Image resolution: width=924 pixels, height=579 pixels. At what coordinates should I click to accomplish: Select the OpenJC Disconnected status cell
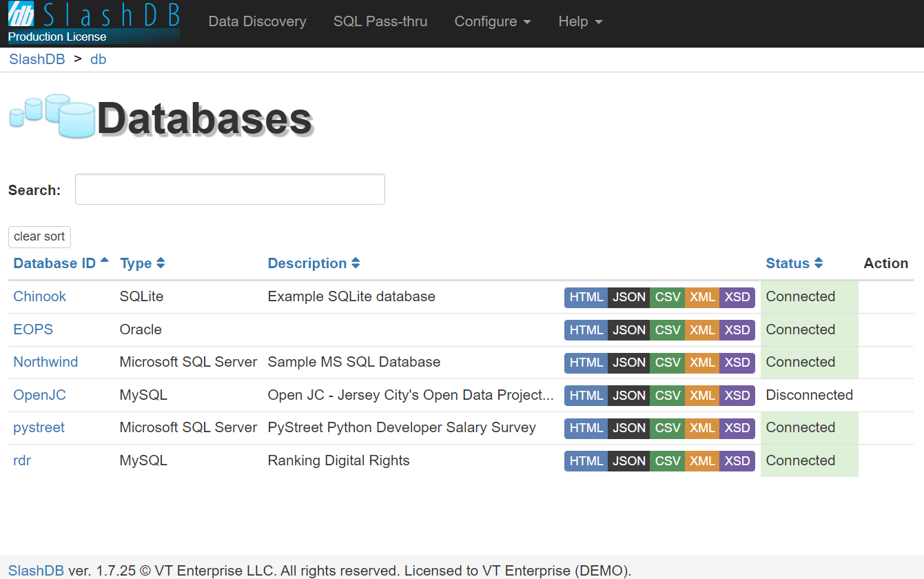(810, 395)
